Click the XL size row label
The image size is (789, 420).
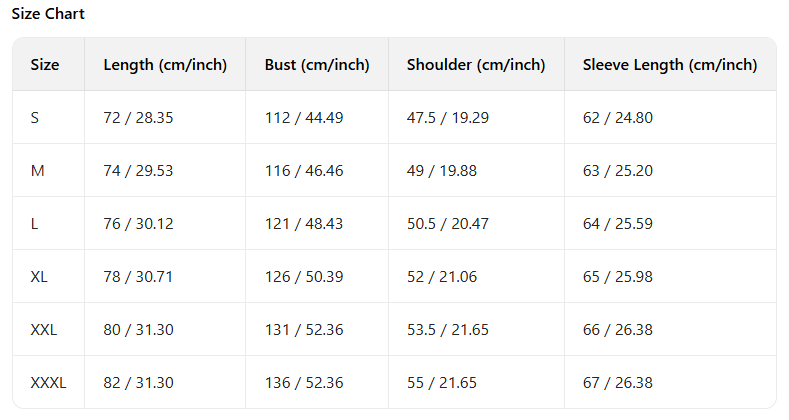[39, 277]
